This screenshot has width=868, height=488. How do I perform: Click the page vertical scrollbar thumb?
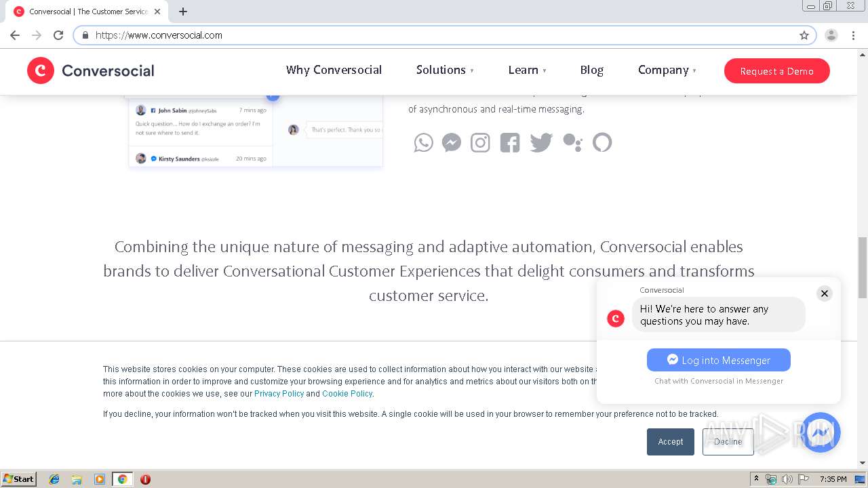(x=863, y=268)
